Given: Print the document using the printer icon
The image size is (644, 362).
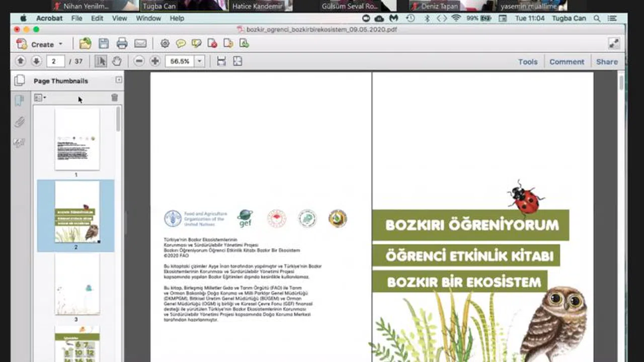Looking at the screenshot, I should [x=122, y=44].
